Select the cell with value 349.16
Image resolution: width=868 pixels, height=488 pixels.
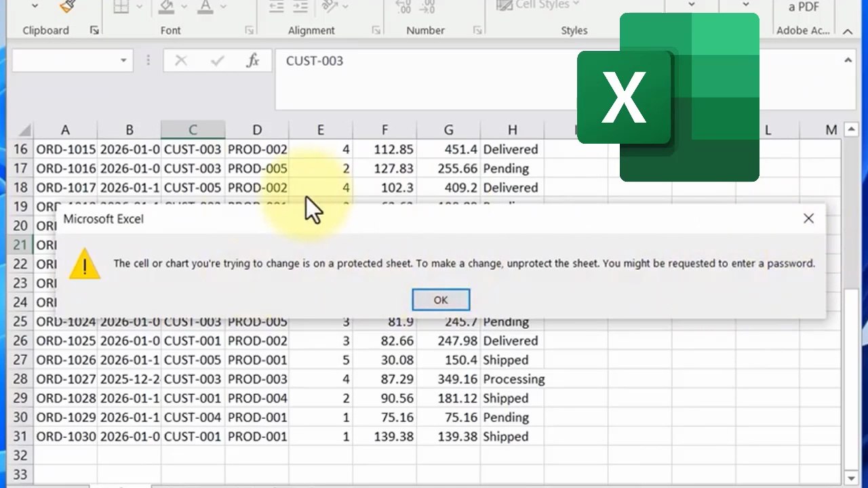tap(448, 379)
